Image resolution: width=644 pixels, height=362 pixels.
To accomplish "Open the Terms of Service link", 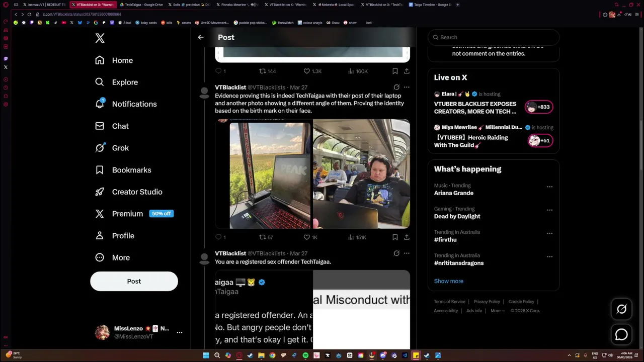I will tap(450, 302).
